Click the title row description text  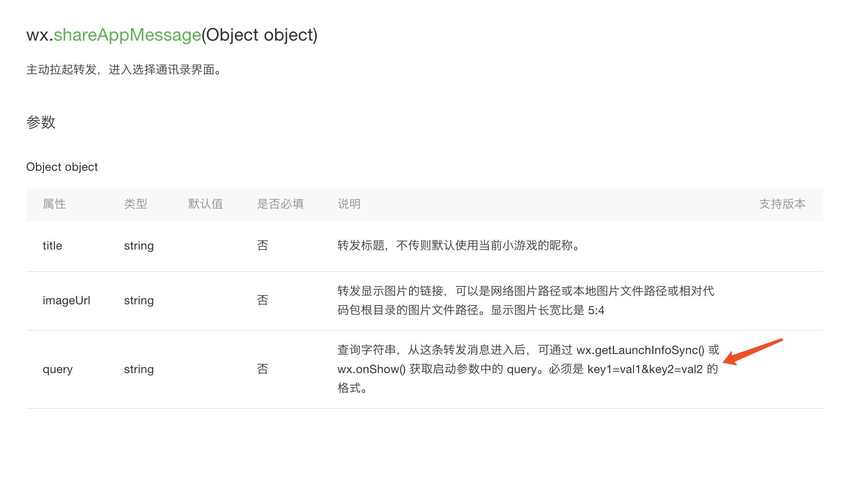pos(458,246)
